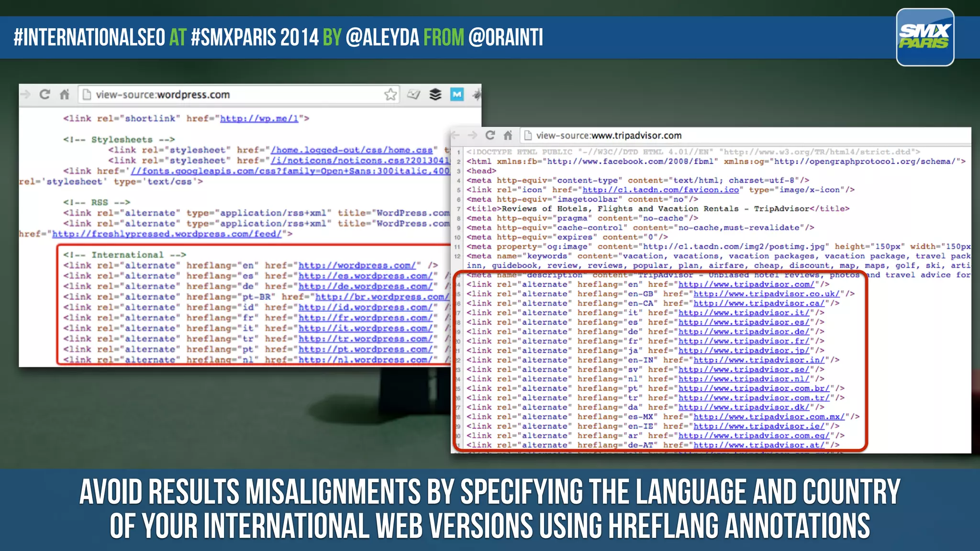Screen dimensions: 980x551
Task: Open the http://pt.wordpress.com/ link
Action: point(366,350)
